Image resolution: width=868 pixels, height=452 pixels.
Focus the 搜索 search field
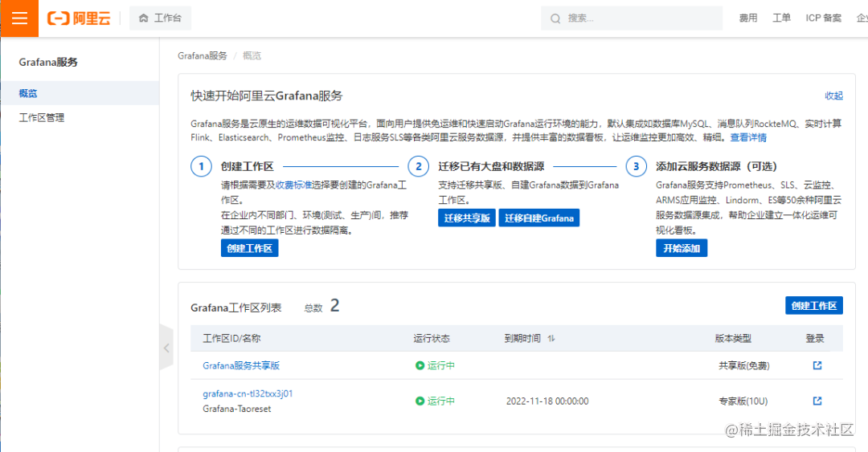(632, 18)
